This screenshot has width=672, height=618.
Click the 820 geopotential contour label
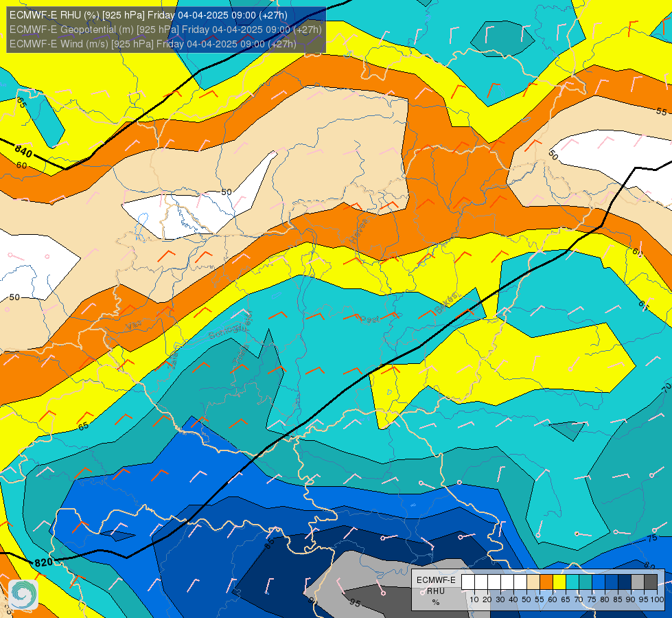click(43, 562)
